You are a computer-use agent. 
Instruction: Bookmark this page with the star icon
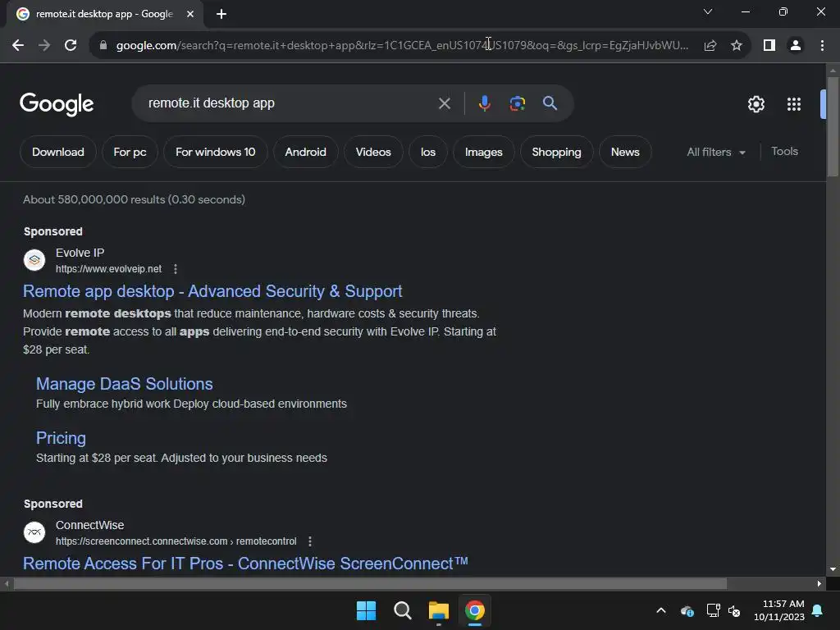tap(737, 45)
